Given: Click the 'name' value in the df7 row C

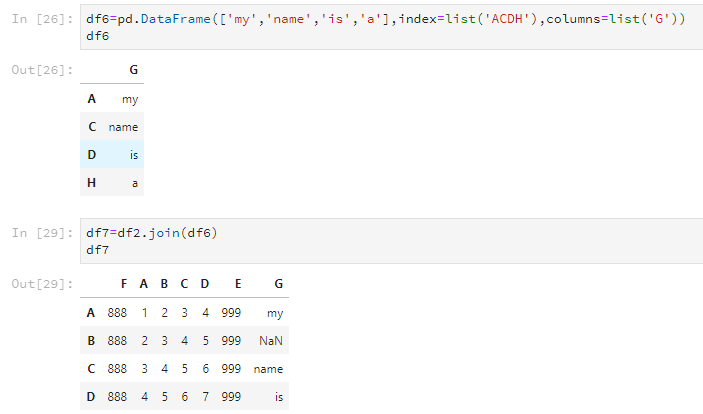Looking at the screenshot, I should [269, 369].
